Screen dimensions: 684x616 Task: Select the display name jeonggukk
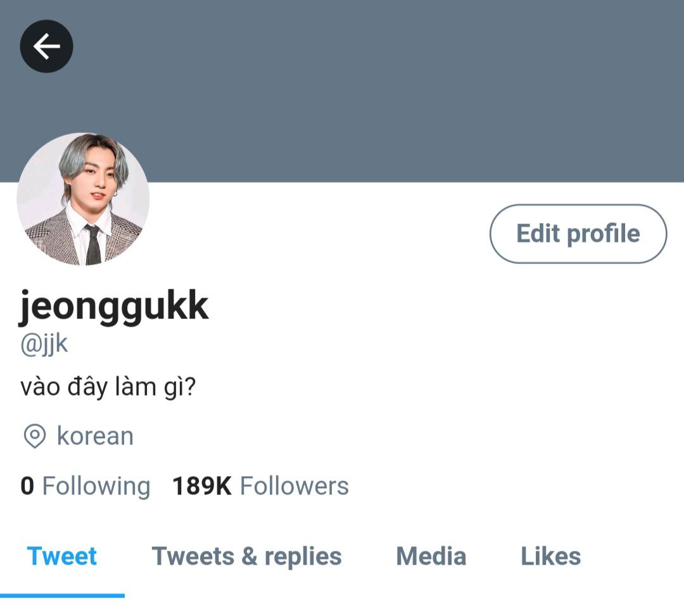tap(114, 306)
